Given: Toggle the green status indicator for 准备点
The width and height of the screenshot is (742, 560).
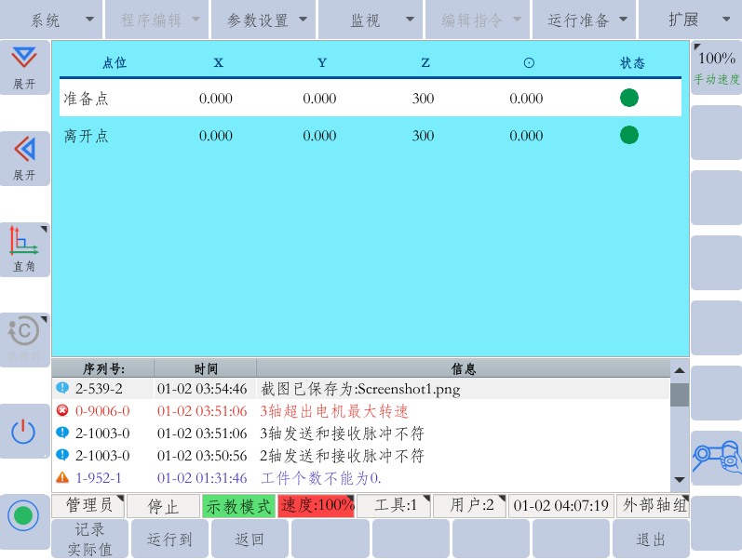Looking at the screenshot, I should coord(629,98).
